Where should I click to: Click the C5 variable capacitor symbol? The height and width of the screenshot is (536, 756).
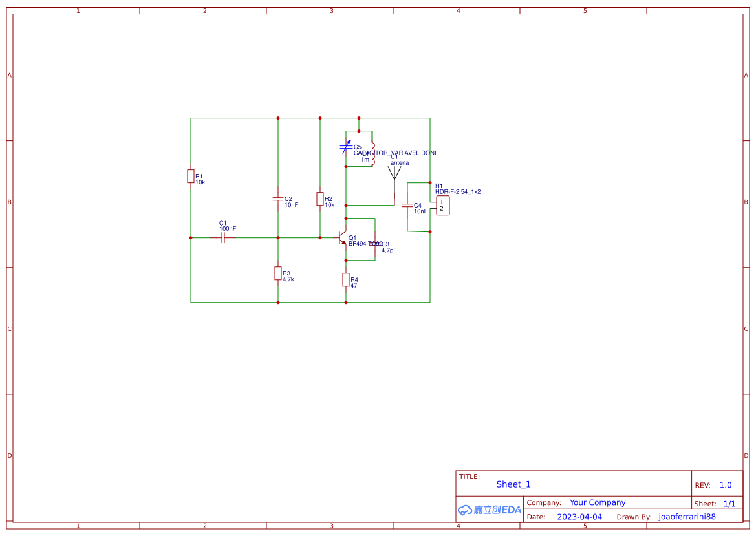pos(345,147)
